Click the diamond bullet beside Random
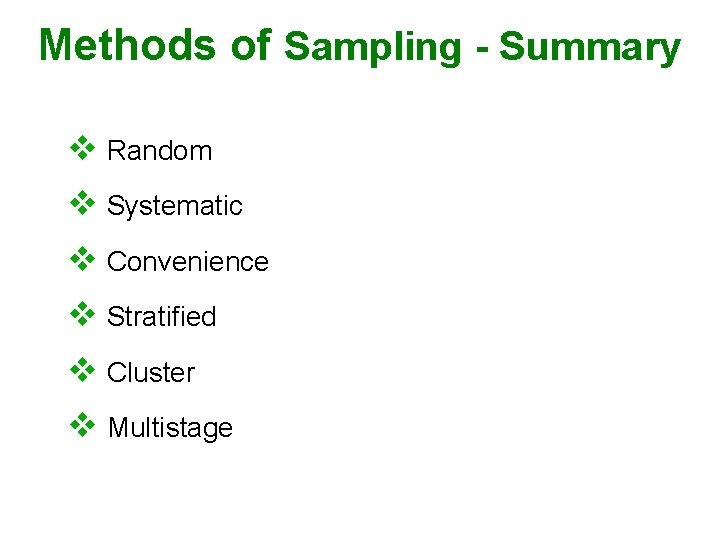The height and width of the screenshot is (540, 720). [x=81, y=149]
